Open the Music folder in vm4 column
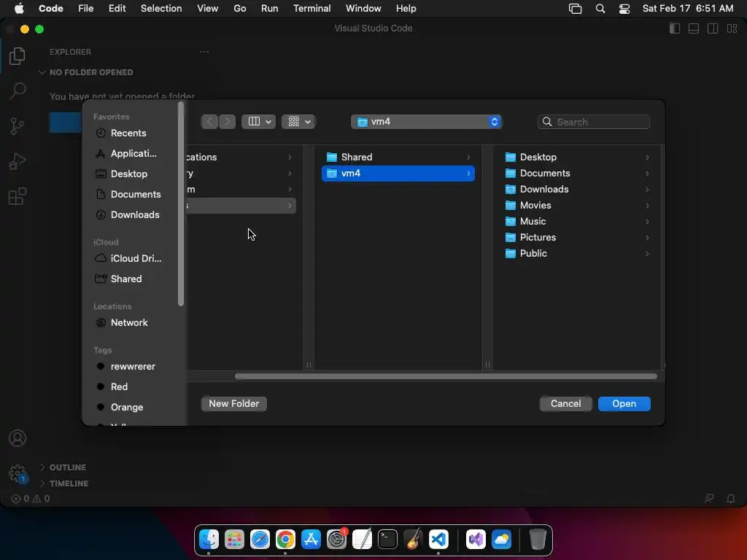 (x=577, y=222)
